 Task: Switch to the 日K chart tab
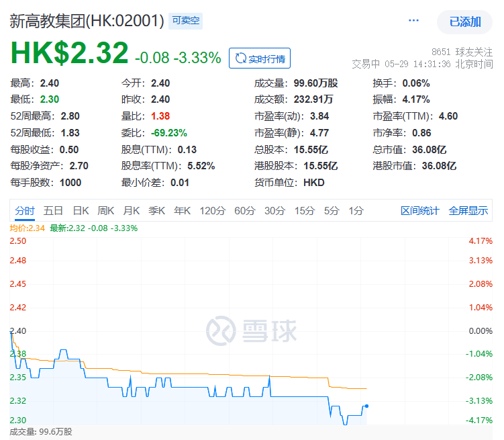81,211
